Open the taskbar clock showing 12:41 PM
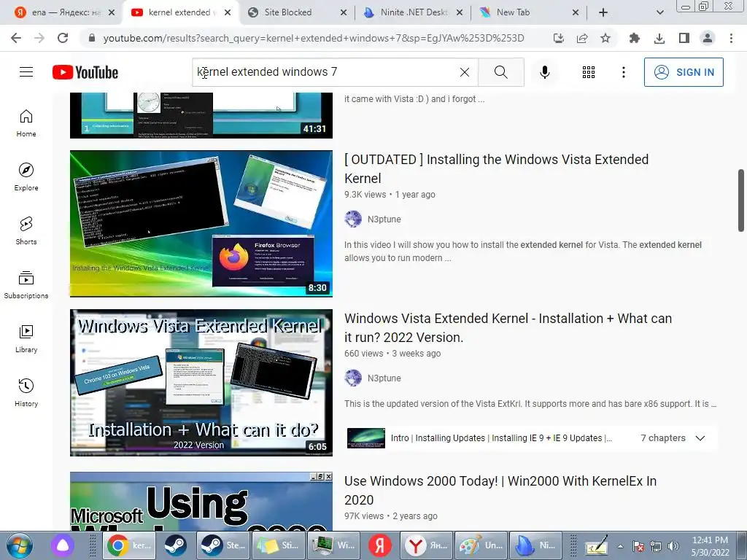747x560 pixels. coord(710,546)
